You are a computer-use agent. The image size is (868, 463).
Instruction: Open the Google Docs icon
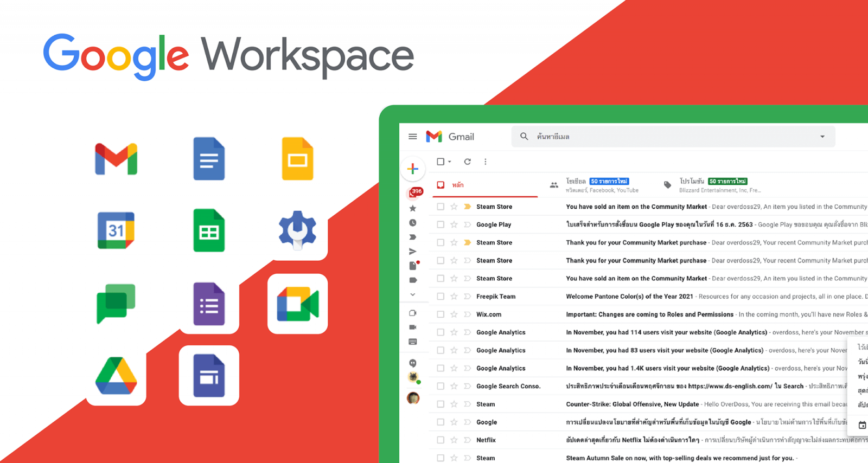(x=209, y=159)
